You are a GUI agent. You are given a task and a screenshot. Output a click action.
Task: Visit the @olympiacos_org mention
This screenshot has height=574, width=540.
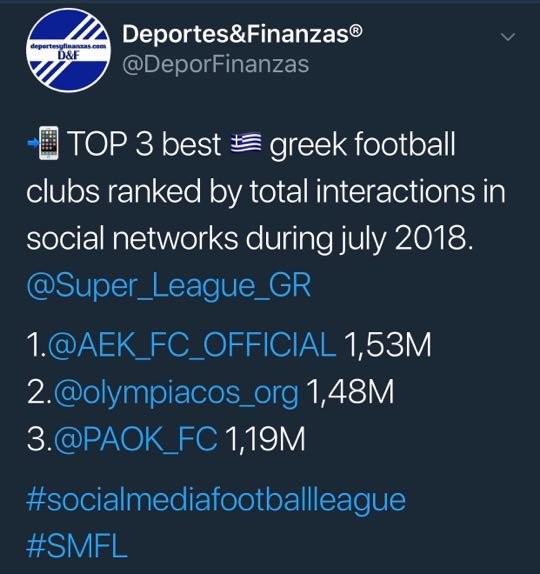(176, 393)
